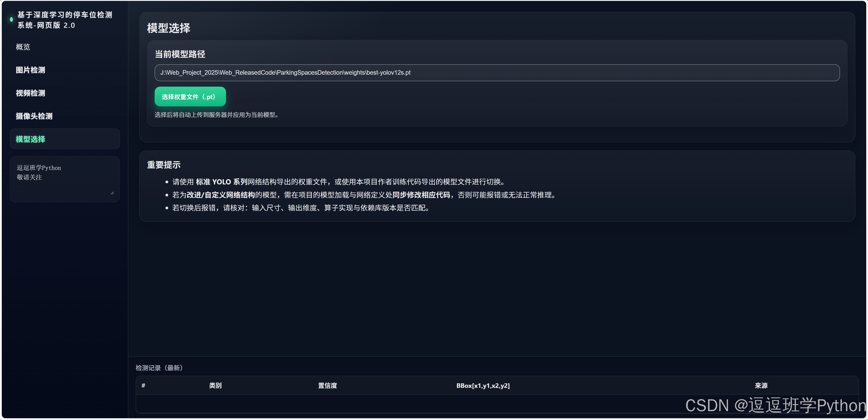Image resolution: width=868 pixels, height=420 pixels.
Task: Click the 来源 column header
Action: click(761, 385)
